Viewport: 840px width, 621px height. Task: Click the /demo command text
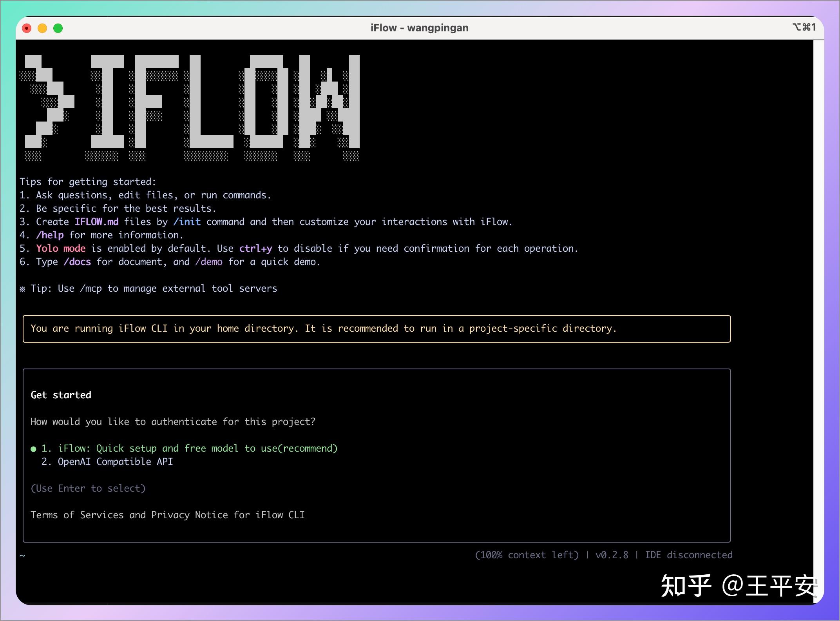tap(209, 261)
